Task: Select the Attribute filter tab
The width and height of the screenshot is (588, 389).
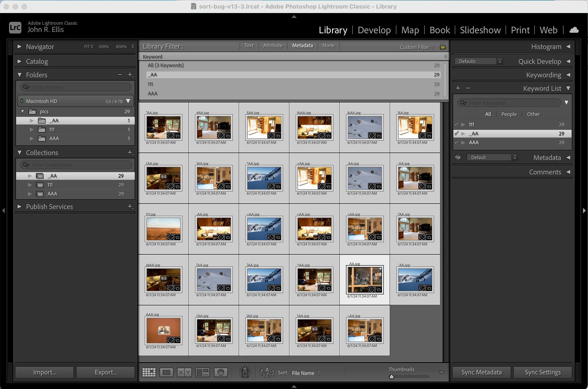Action: click(x=273, y=46)
